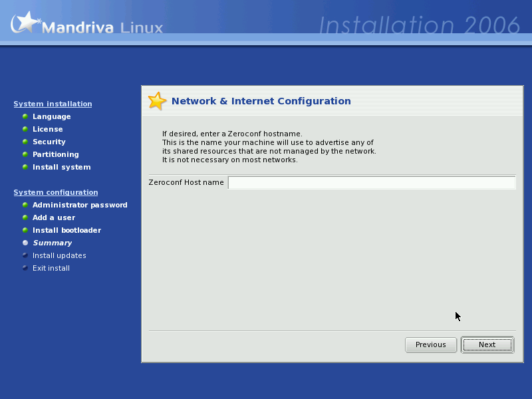Image resolution: width=532 pixels, height=399 pixels.
Task: Click dark bullet beside Install updates
Action: [x=25, y=255]
